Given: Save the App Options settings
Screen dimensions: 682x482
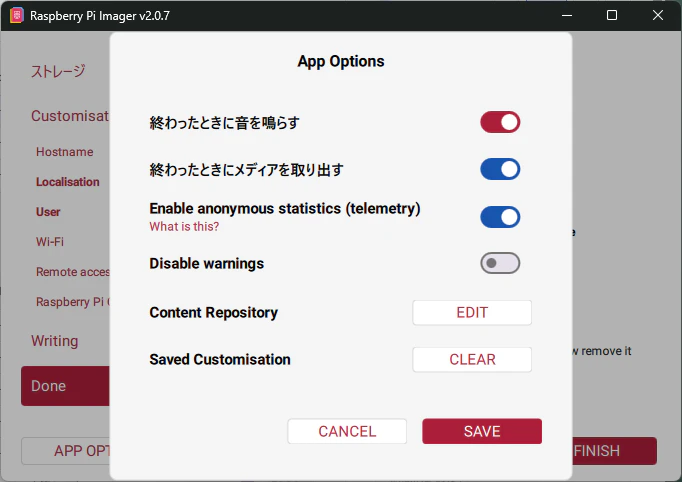Looking at the screenshot, I should (482, 431).
